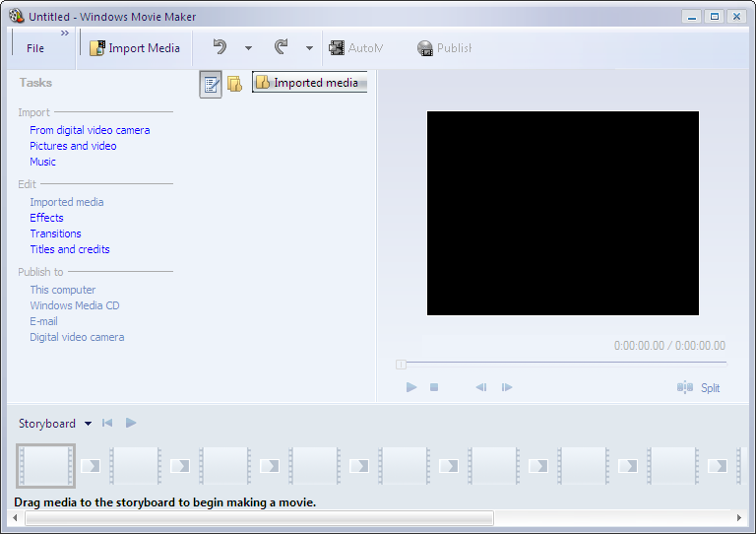Click the preview seek bar slider handle
Screen dimensions: 756x534
401,365
